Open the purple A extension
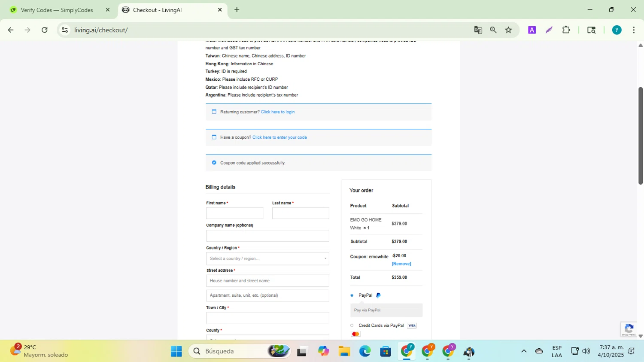 click(532, 30)
